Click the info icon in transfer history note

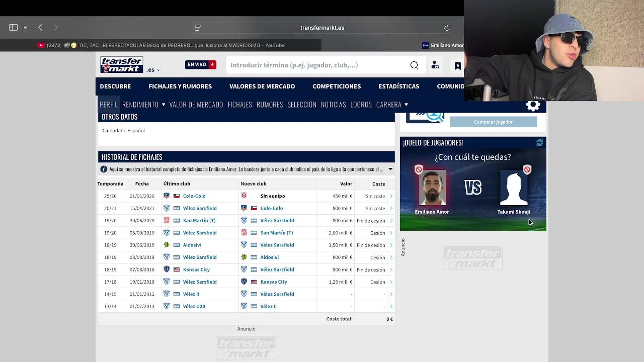[x=104, y=169]
